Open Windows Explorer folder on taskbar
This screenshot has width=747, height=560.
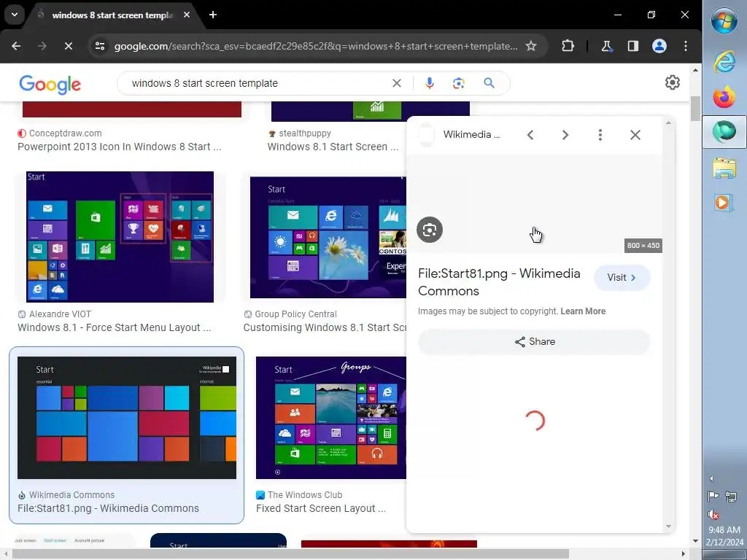(724, 168)
